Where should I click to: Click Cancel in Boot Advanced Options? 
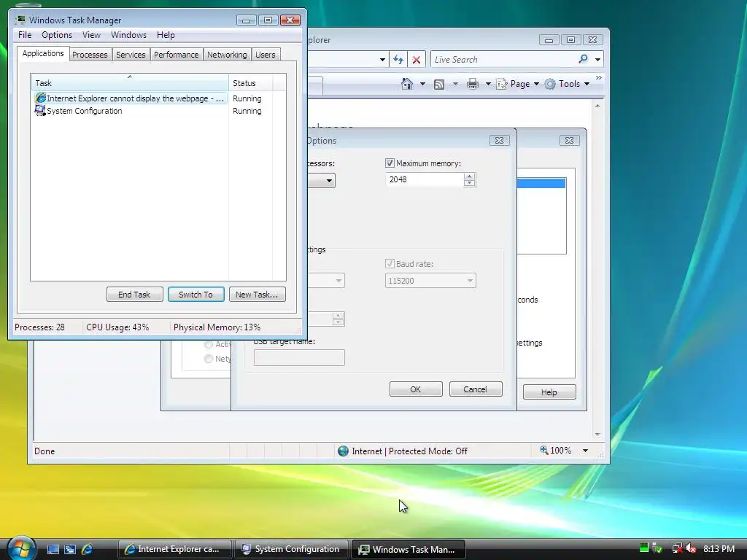[476, 389]
